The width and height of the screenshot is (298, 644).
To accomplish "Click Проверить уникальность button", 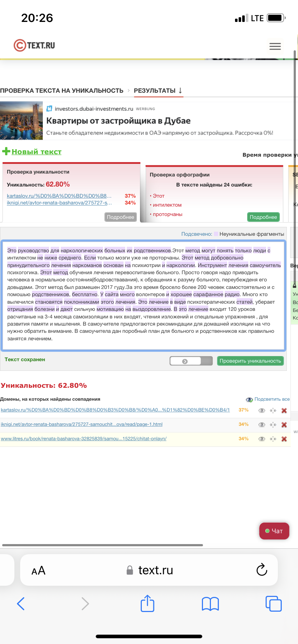I will [x=250, y=361].
